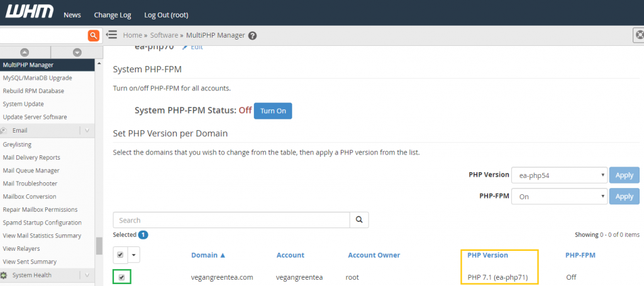Go to Software breadcrumb
This screenshot has width=644, height=286.
coord(164,35)
